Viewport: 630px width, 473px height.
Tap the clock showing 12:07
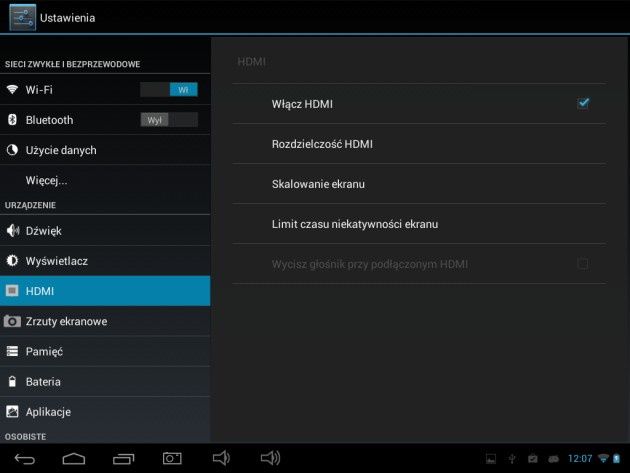580,459
